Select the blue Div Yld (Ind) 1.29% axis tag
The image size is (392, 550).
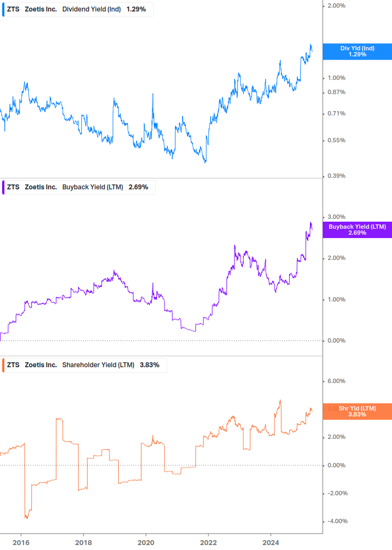click(x=358, y=51)
